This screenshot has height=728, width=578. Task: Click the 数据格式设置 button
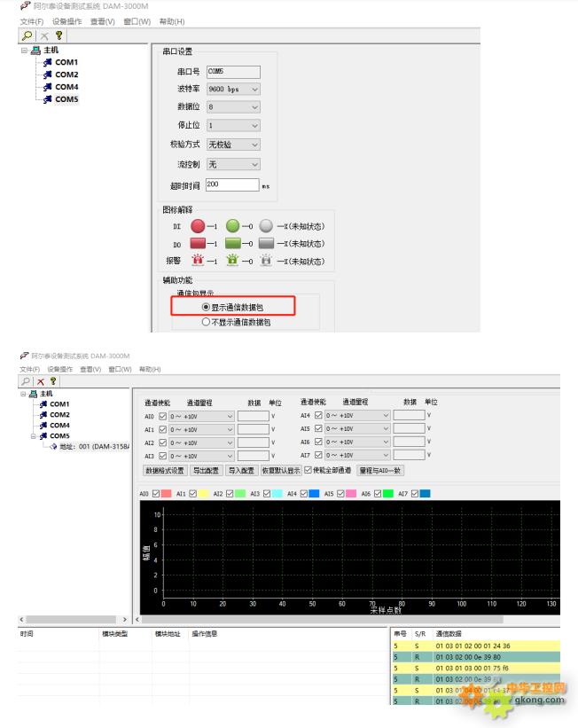[165, 471]
